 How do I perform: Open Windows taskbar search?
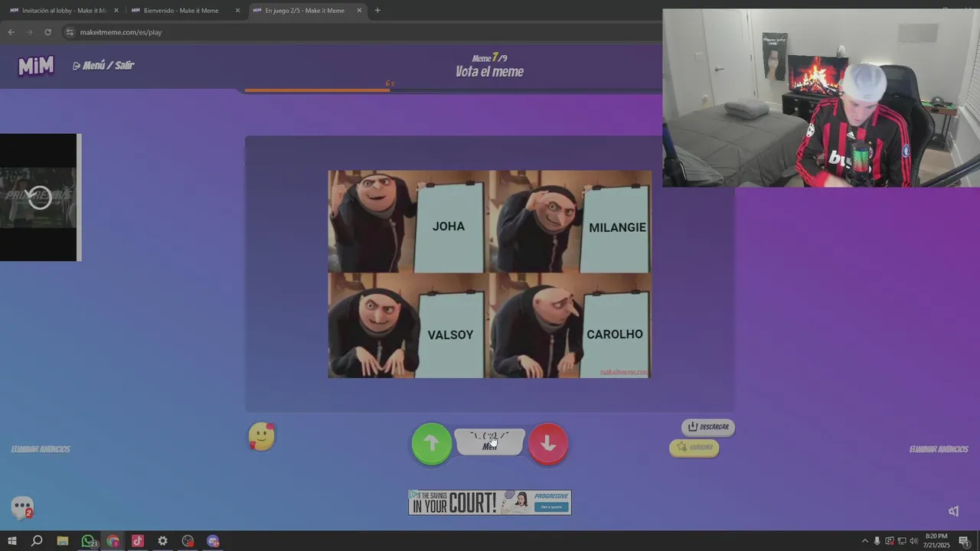coord(37,541)
